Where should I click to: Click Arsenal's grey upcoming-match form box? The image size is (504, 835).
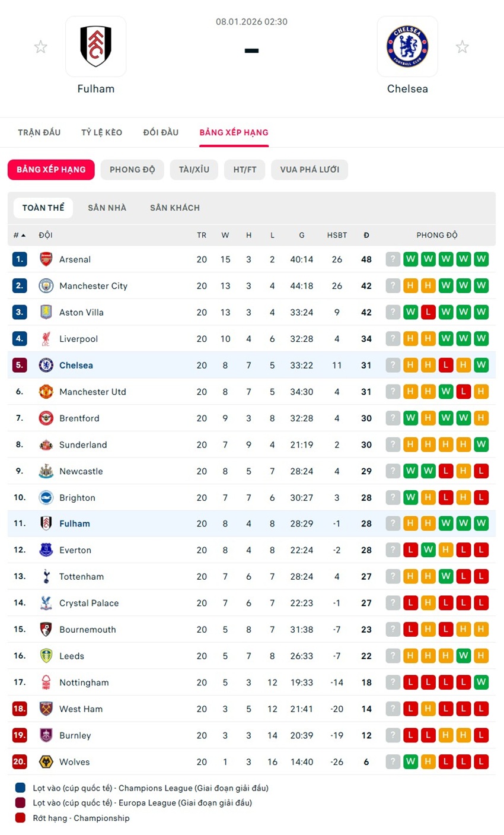[x=393, y=259]
